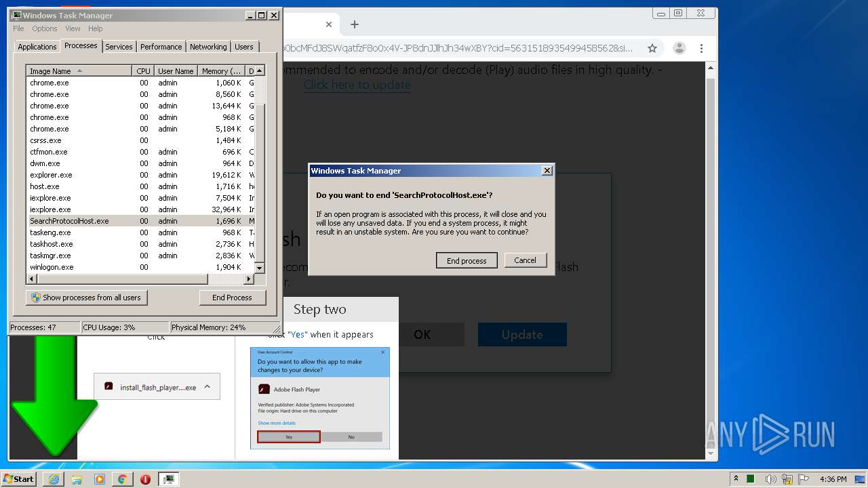Select the taskhost.exe process row
The image size is (868, 488).
click(140, 244)
